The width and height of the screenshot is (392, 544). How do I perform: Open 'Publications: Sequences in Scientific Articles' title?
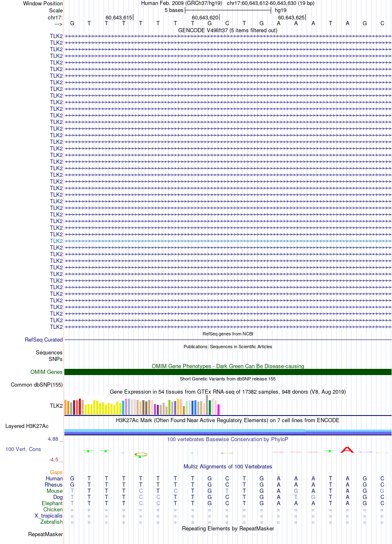tap(228, 347)
